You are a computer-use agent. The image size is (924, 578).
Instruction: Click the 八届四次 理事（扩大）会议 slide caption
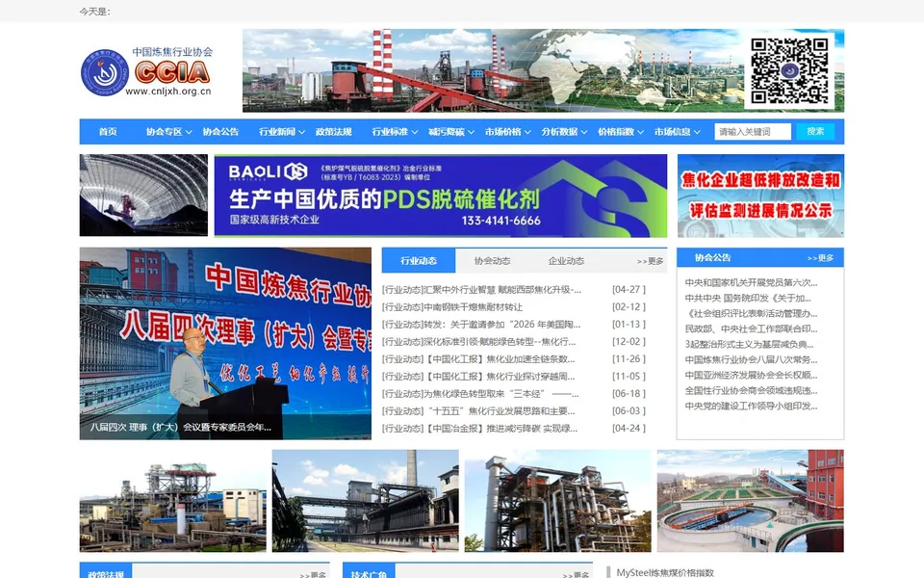[x=180, y=427]
